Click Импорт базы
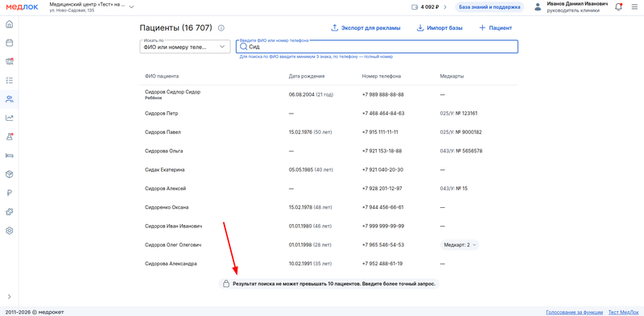The image size is (644, 316). (440, 28)
